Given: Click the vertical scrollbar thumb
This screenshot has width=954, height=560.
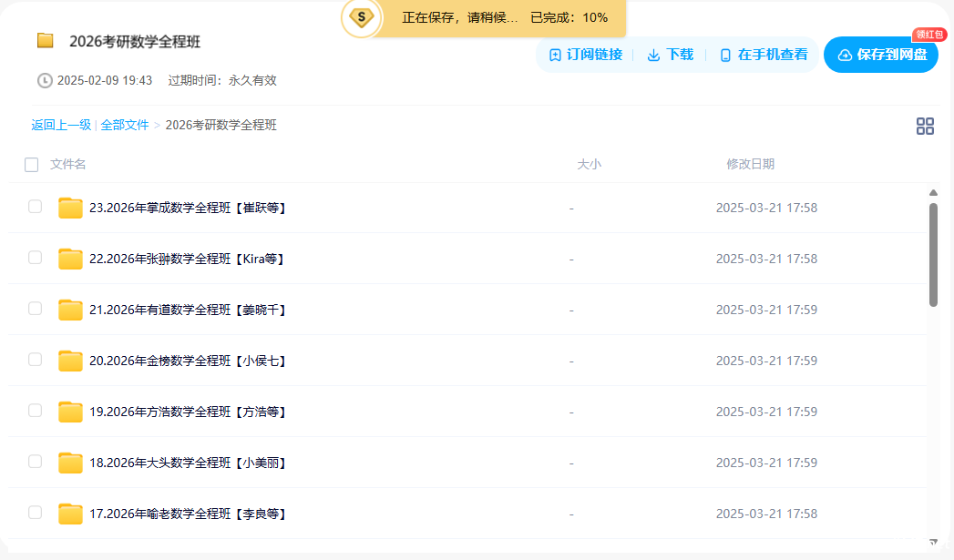Looking at the screenshot, I should click(x=933, y=255).
